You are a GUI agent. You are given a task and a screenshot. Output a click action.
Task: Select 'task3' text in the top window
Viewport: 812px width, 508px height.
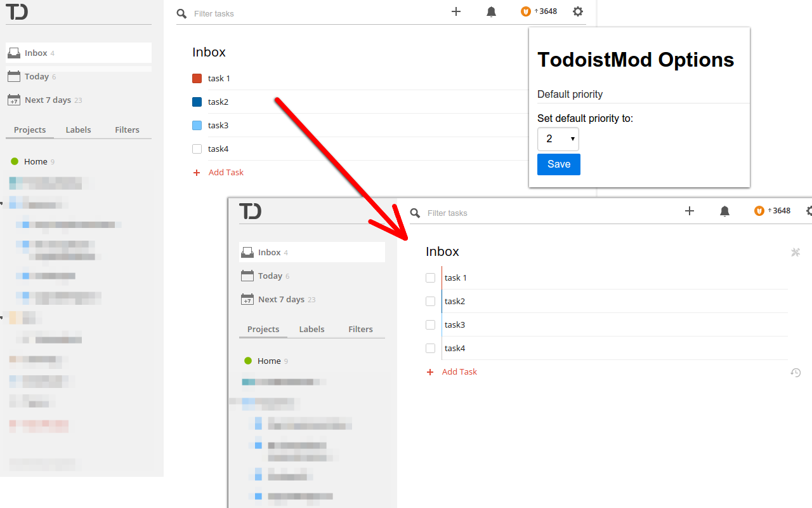[x=218, y=126]
